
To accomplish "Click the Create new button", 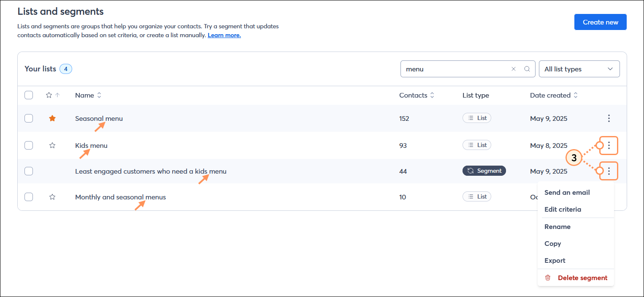I will 600,22.
